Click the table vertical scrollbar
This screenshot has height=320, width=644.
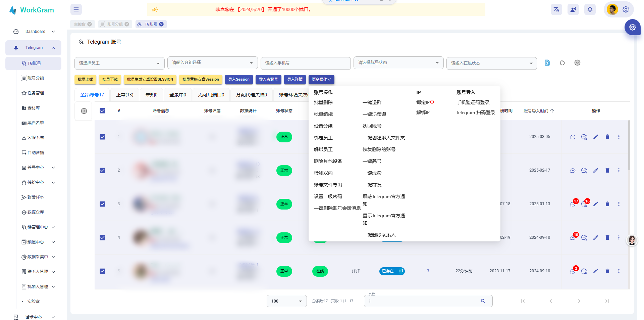(x=629, y=145)
